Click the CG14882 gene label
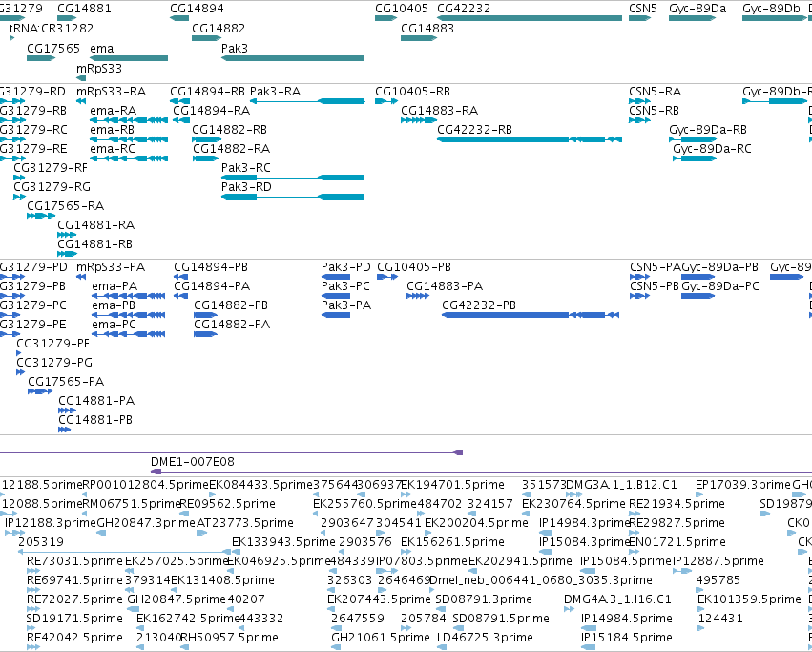812x652 pixels. point(219,29)
